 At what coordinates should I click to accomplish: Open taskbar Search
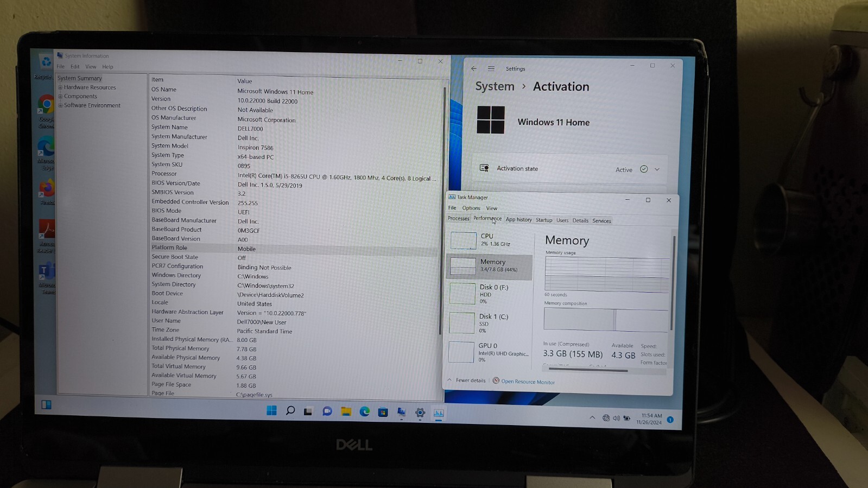point(290,411)
